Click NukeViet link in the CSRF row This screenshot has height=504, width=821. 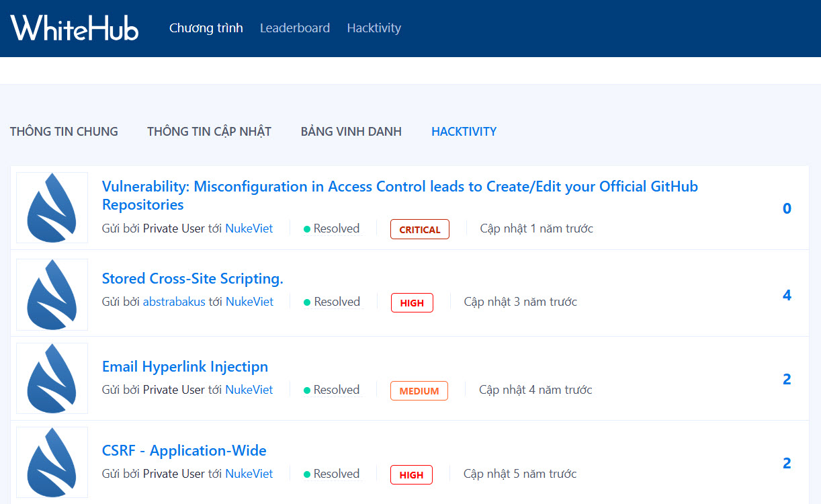249,474
